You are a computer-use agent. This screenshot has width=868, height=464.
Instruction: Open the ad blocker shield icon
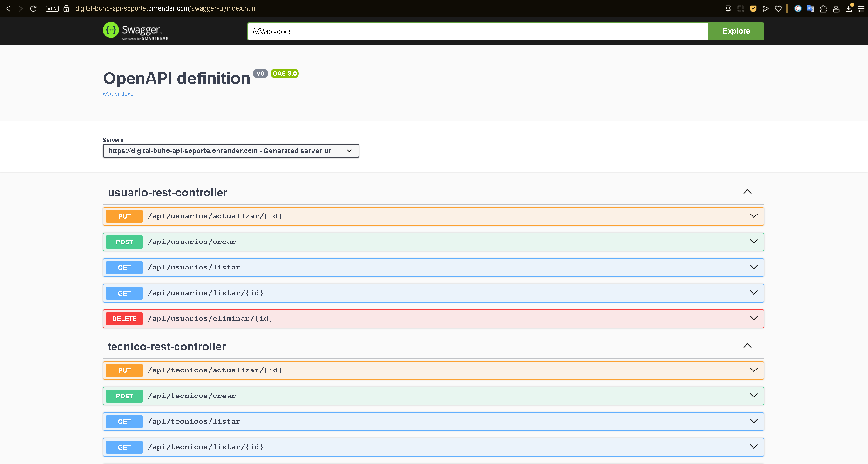point(753,8)
